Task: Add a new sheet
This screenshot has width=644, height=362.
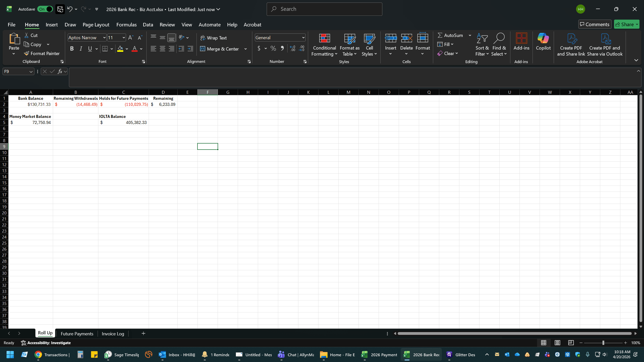Action: pos(143,334)
